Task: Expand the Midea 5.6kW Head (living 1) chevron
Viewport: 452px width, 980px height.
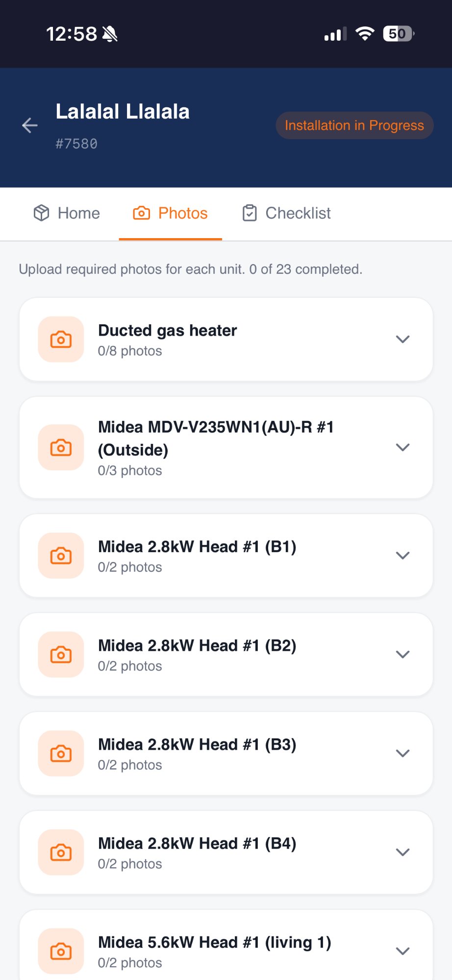Action: (x=402, y=951)
